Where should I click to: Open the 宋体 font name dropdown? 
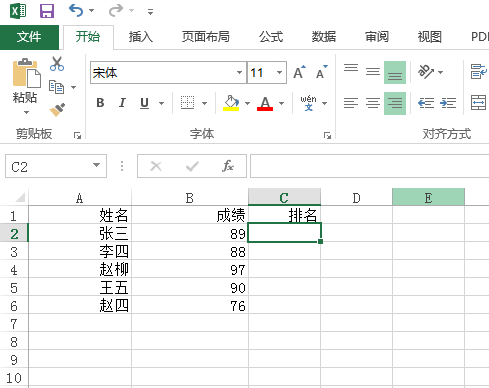click(239, 72)
